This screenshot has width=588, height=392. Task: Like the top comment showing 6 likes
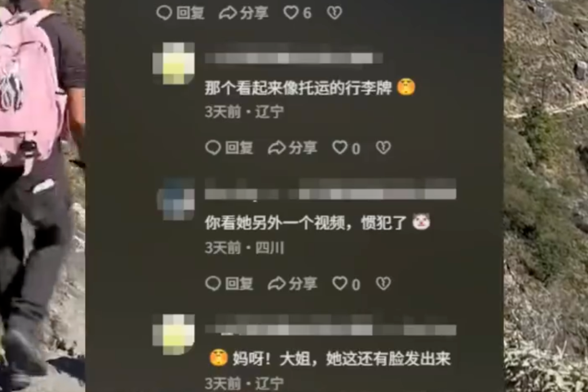click(297, 13)
